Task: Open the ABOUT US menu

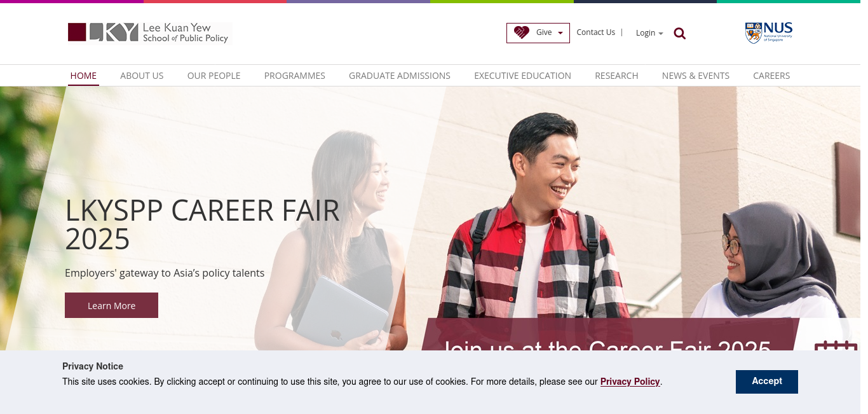Action: [x=142, y=76]
